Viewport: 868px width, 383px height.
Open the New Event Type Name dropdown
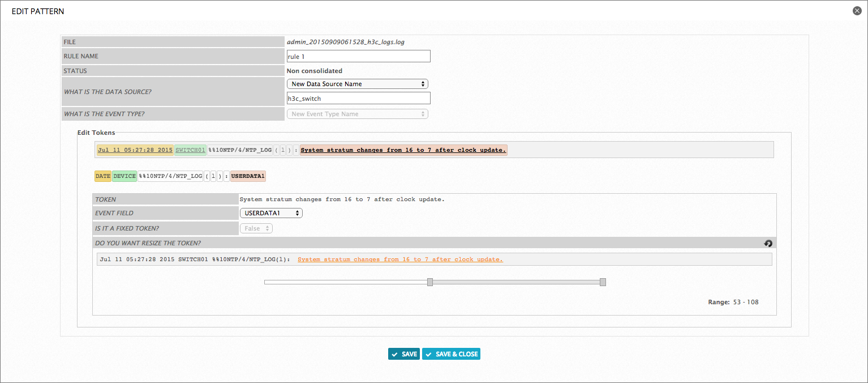pyautogui.click(x=358, y=114)
